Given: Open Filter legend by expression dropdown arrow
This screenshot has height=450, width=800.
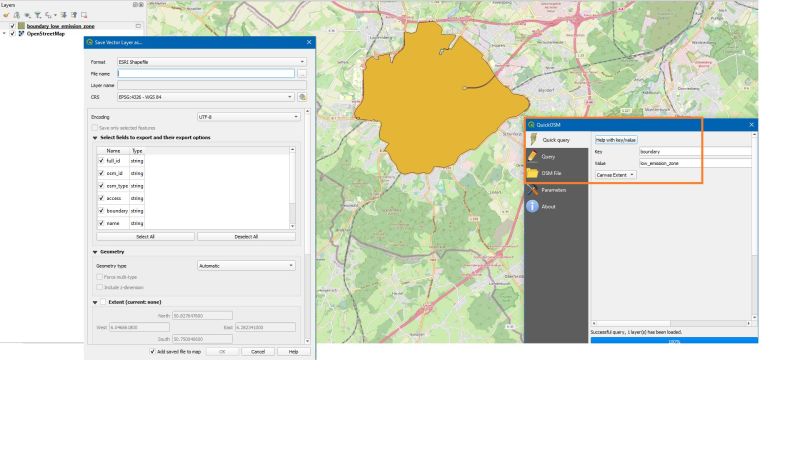Looking at the screenshot, I should [55, 15].
